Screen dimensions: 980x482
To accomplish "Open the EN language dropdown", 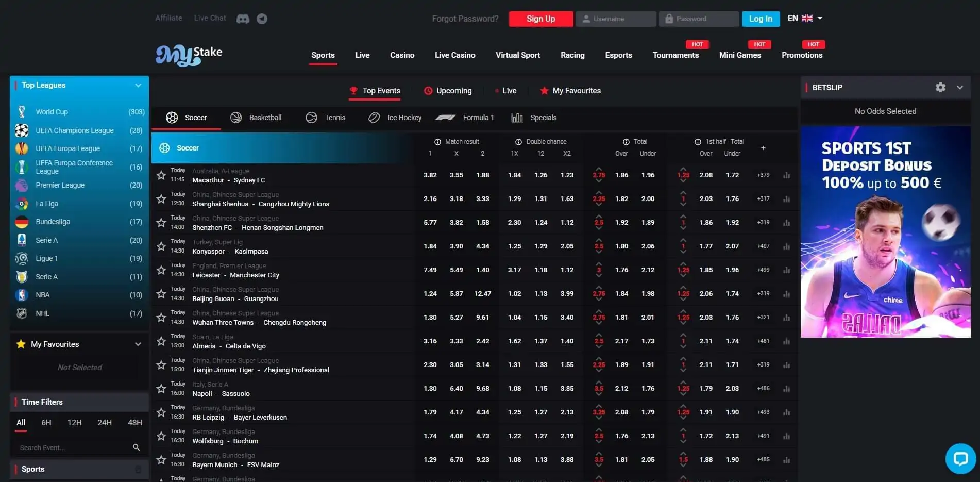I will (x=805, y=19).
